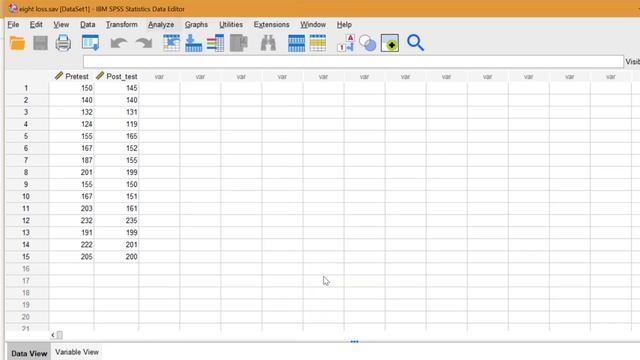Viewport: 640px width, 360px height.
Task: Open the Analyze menu
Action: tap(161, 24)
